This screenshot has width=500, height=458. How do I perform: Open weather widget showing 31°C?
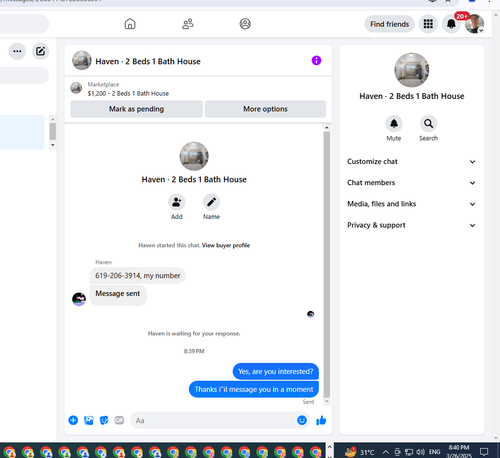coord(359,452)
